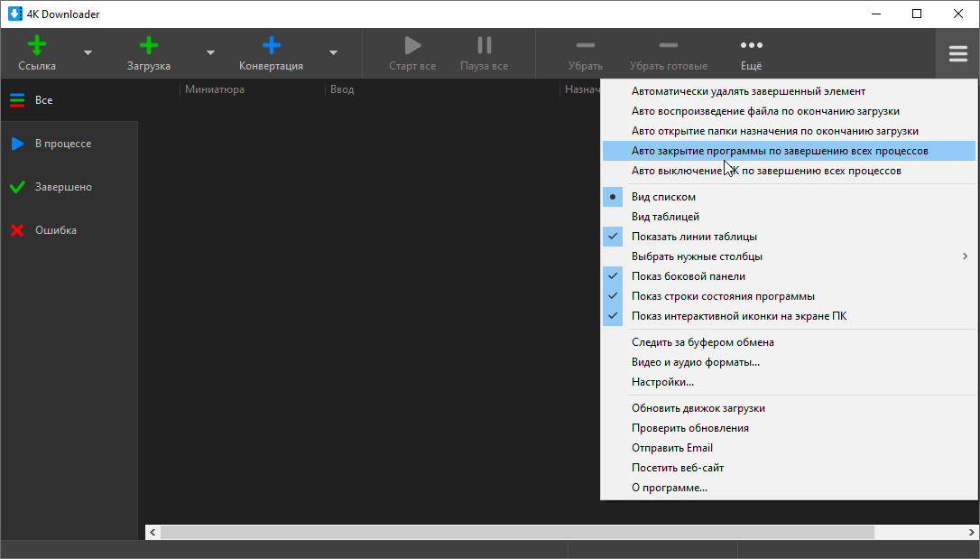Click the hamburger menu icon

coord(957,54)
